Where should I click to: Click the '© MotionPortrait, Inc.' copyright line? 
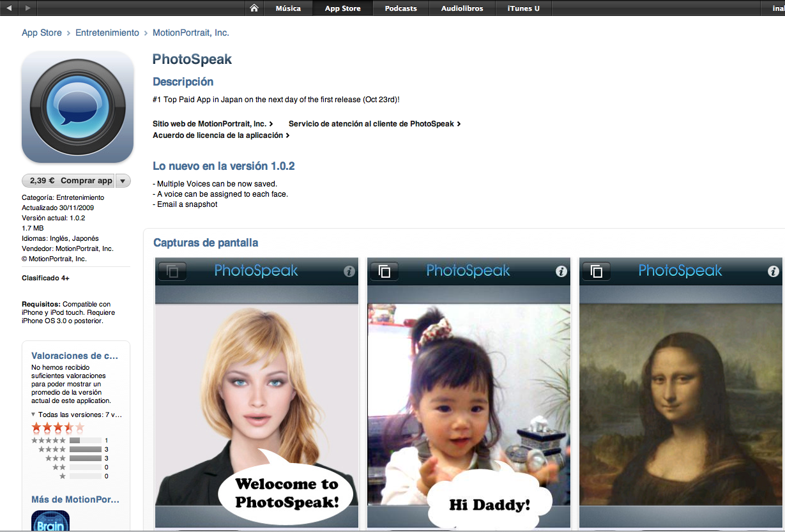tap(54, 259)
